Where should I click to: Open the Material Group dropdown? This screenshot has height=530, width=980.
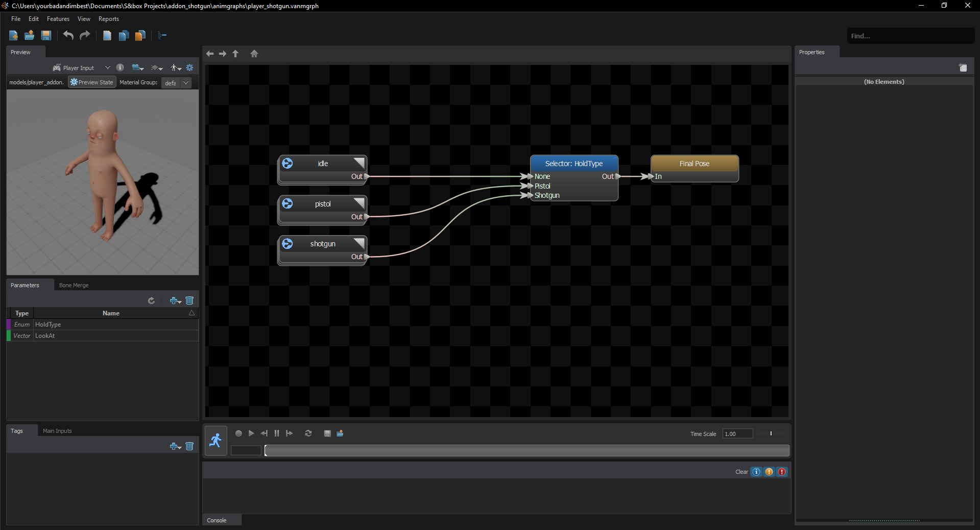point(185,82)
